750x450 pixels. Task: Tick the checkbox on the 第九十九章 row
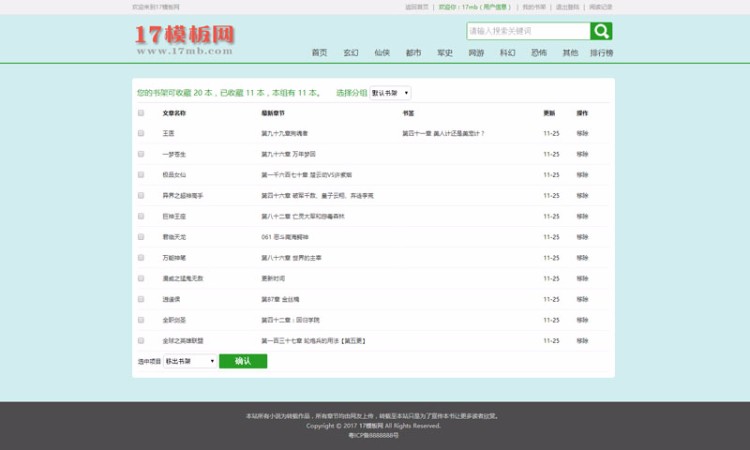click(x=141, y=133)
